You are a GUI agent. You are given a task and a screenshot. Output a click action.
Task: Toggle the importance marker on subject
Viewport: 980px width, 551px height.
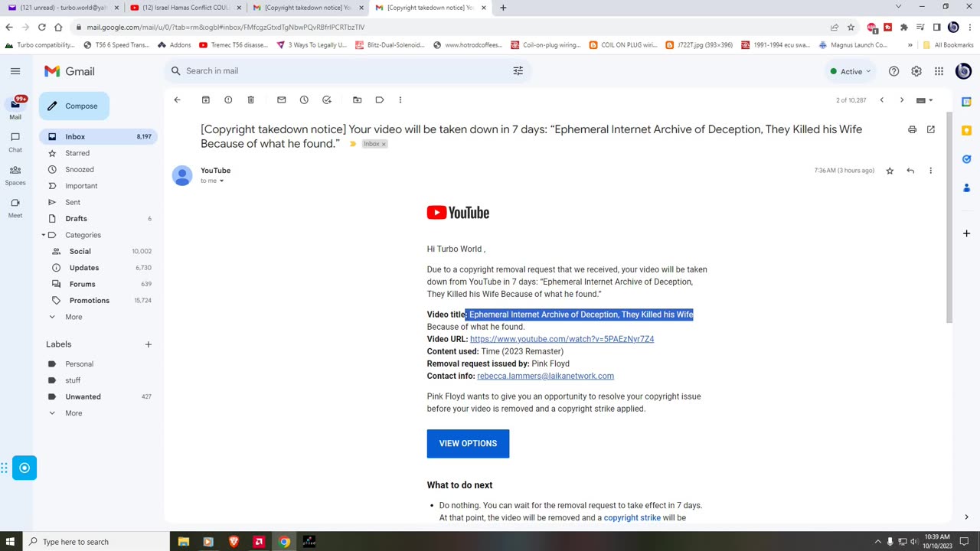click(x=353, y=144)
